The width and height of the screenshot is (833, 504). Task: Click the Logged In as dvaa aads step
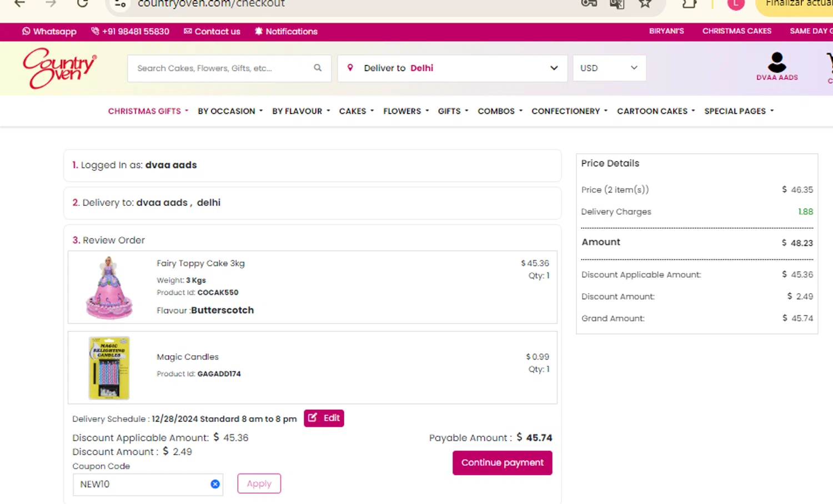pos(312,165)
